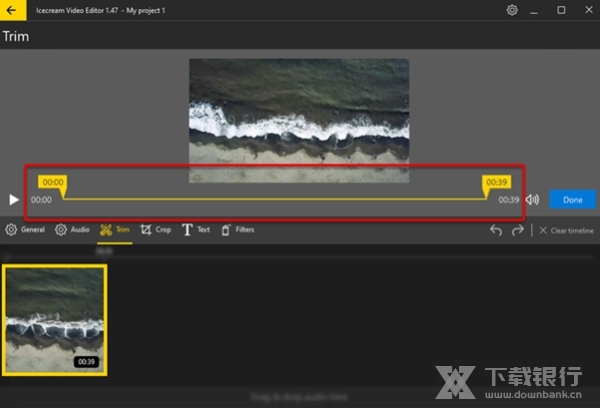Image resolution: width=600 pixels, height=408 pixels.
Task: Select the Trim tab
Action: pyautogui.click(x=115, y=230)
